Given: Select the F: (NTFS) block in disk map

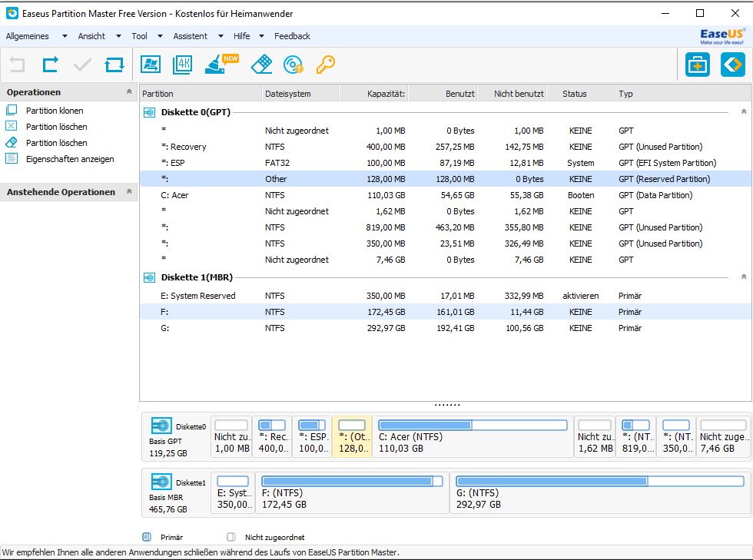Looking at the screenshot, I should [352, 493].
